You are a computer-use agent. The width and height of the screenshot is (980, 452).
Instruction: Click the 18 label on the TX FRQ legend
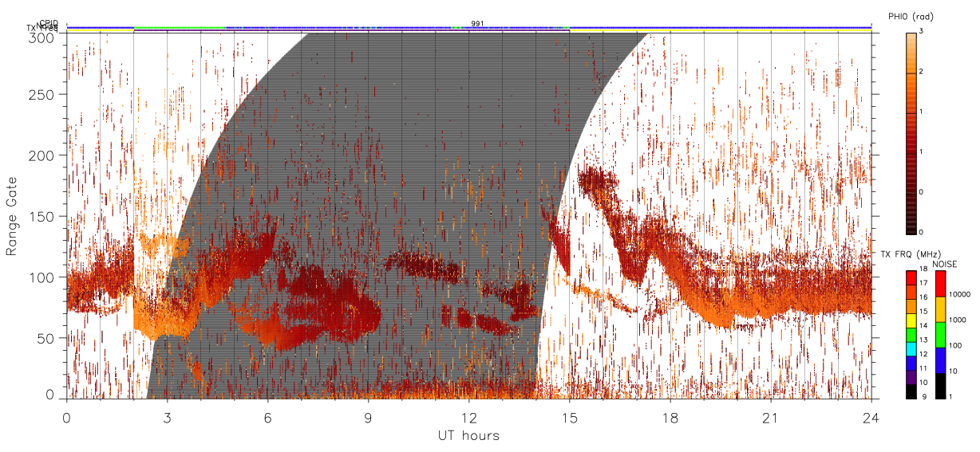[x=923, y=269]
